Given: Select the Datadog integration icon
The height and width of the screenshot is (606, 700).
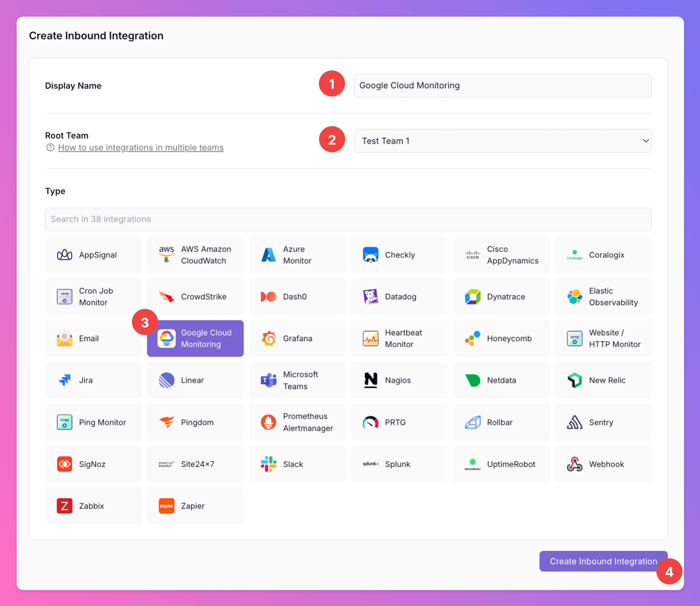Looking at the screenshot, I should coord(370,297).
